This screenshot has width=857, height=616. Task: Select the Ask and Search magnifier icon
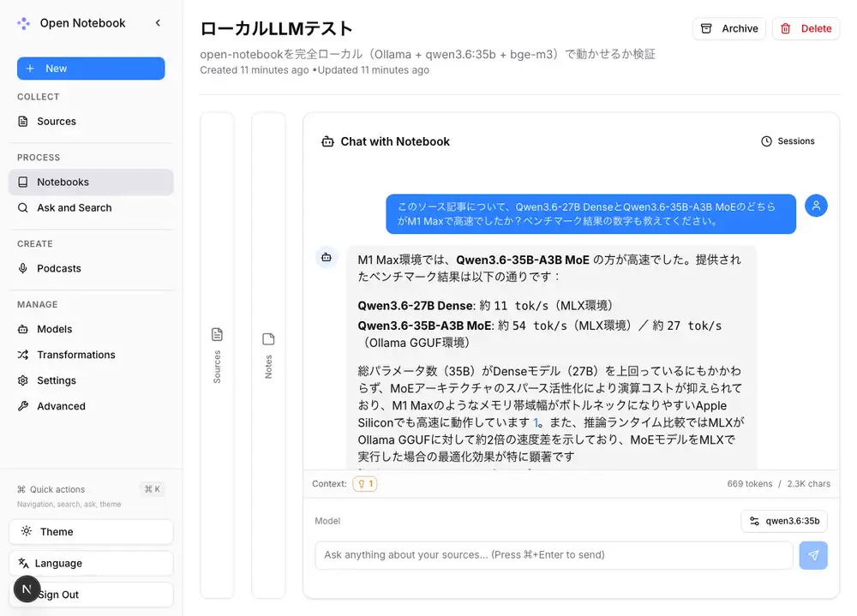[24, 207]
